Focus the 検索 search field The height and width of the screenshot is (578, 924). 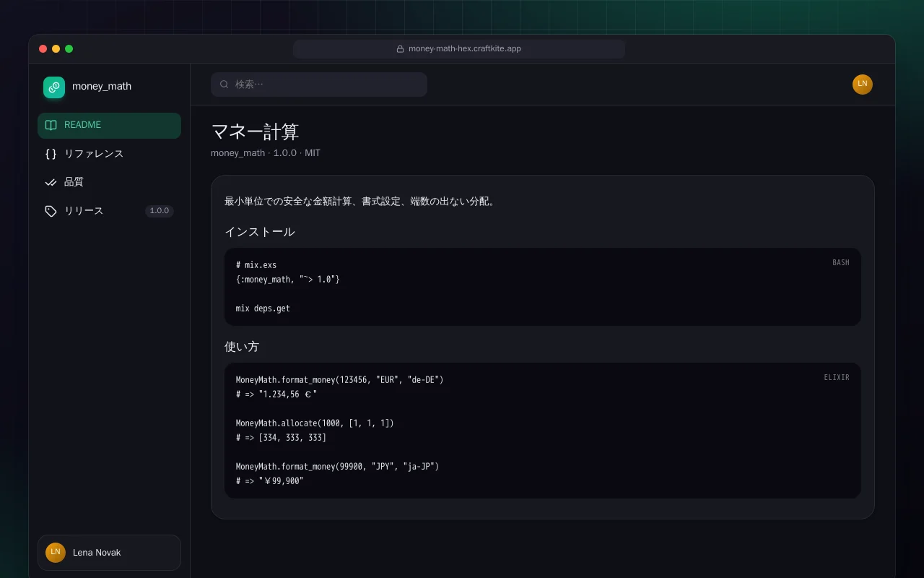(319, 85)
